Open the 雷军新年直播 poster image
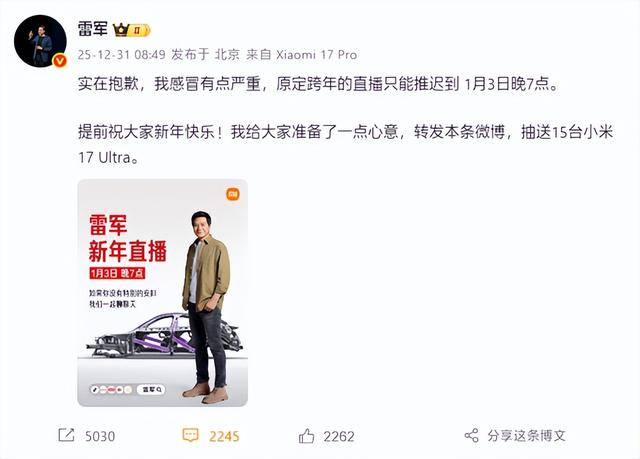The height and width of the screenshot is (459, 640). tap(162, 293)
